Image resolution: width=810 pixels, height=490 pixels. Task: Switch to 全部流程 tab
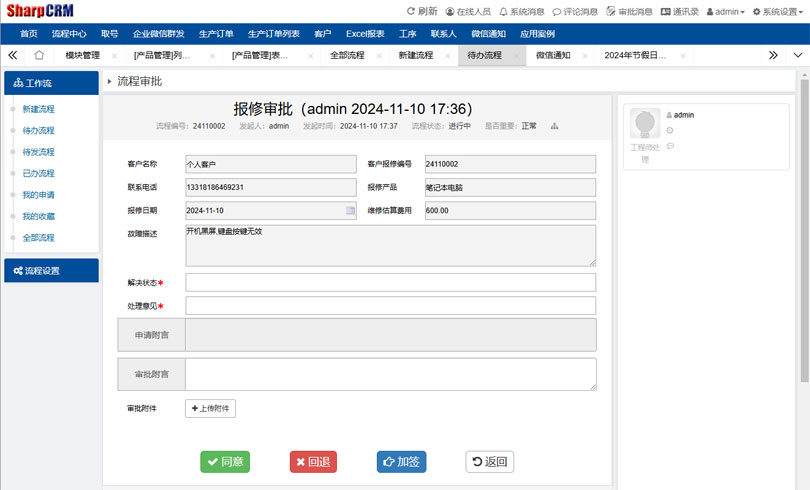pyautogui.click(x=347, y=55)
